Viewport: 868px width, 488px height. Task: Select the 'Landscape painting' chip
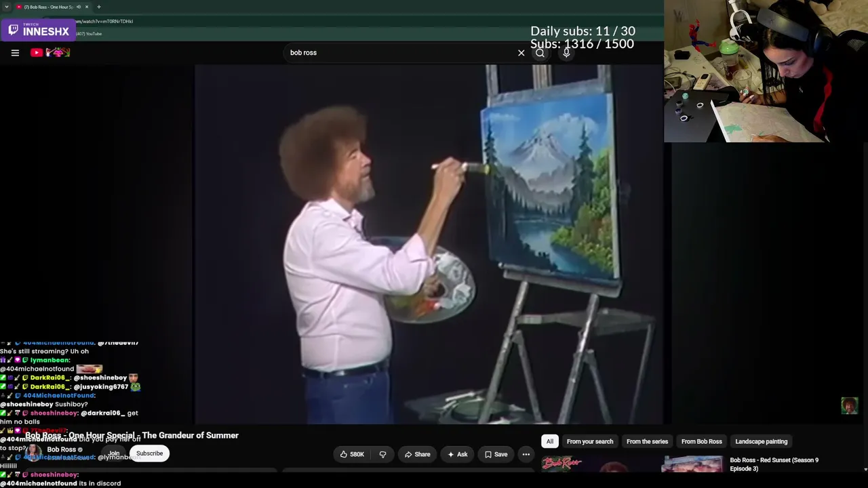point(762,441)
